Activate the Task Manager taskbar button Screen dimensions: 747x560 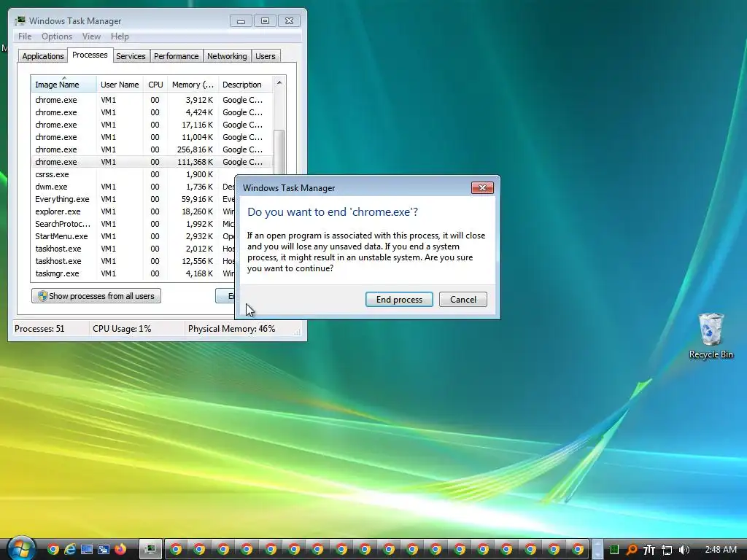point(150,550)
